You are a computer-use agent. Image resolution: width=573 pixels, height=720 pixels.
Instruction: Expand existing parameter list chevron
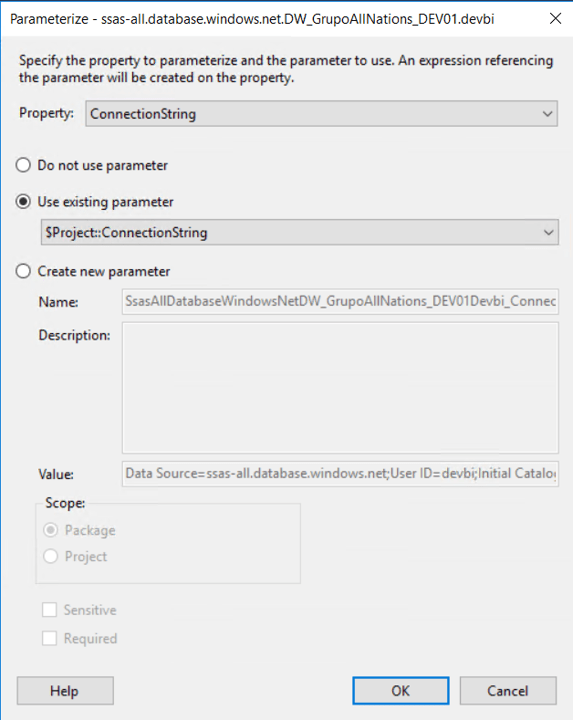click(x=548, y=232)
